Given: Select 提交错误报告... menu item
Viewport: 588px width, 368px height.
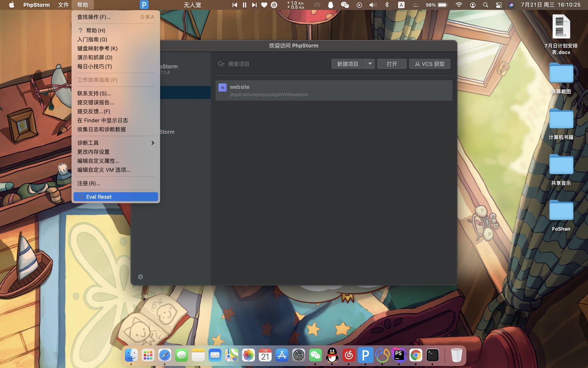Looking at the screenshot, I should point(116,102).
